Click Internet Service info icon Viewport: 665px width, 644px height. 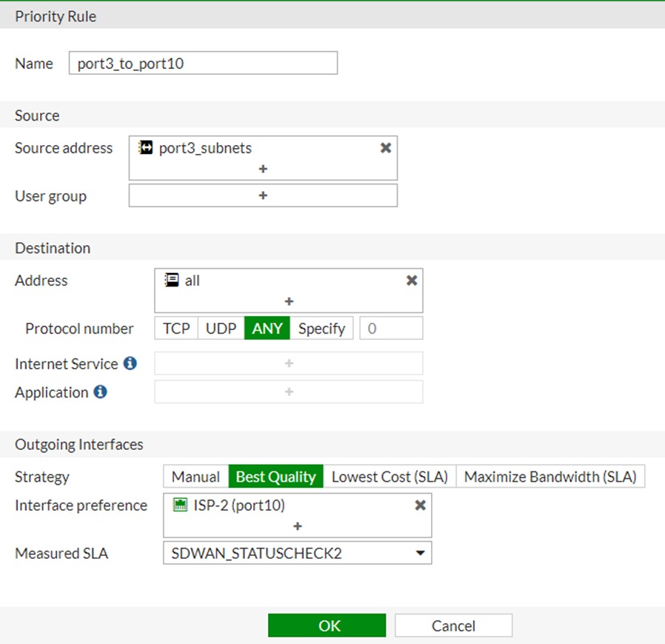130,363
